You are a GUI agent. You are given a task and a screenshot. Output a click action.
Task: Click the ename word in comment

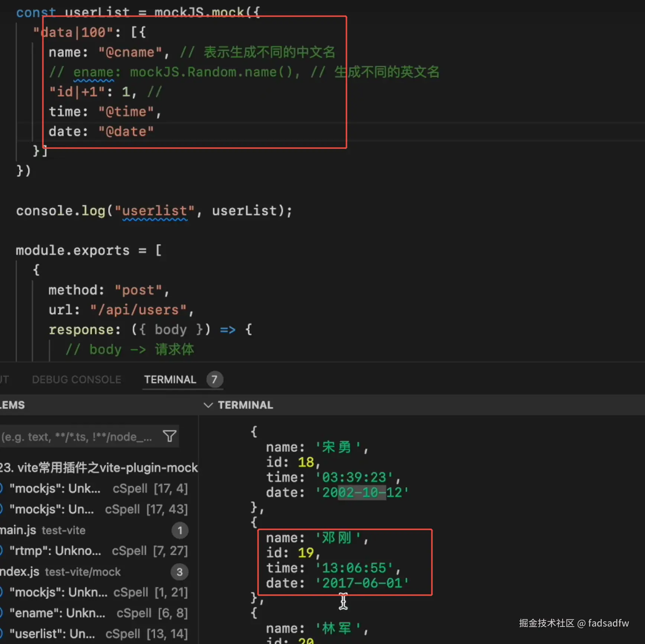pos(93,72)
